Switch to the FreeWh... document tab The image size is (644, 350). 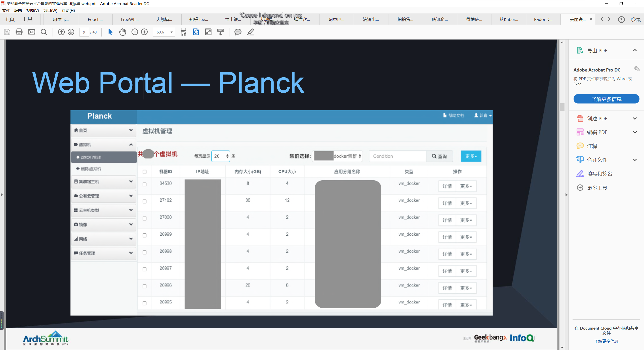[130, 19]
